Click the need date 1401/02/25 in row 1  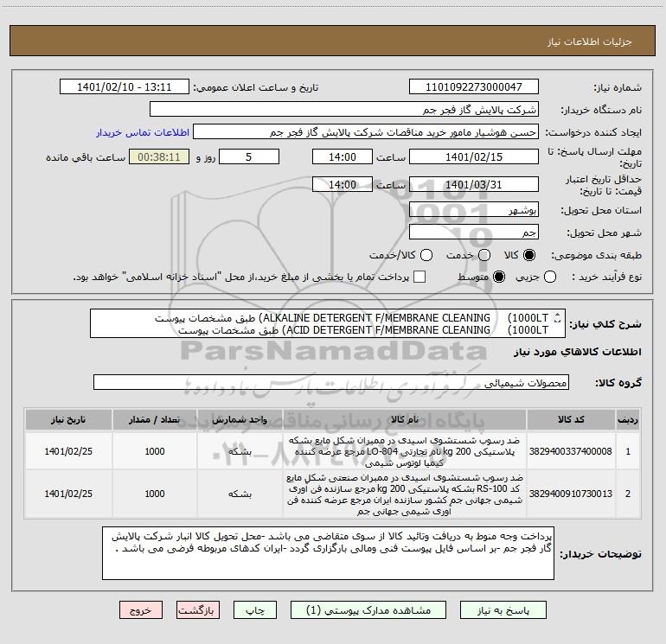[x=68, y=451]
